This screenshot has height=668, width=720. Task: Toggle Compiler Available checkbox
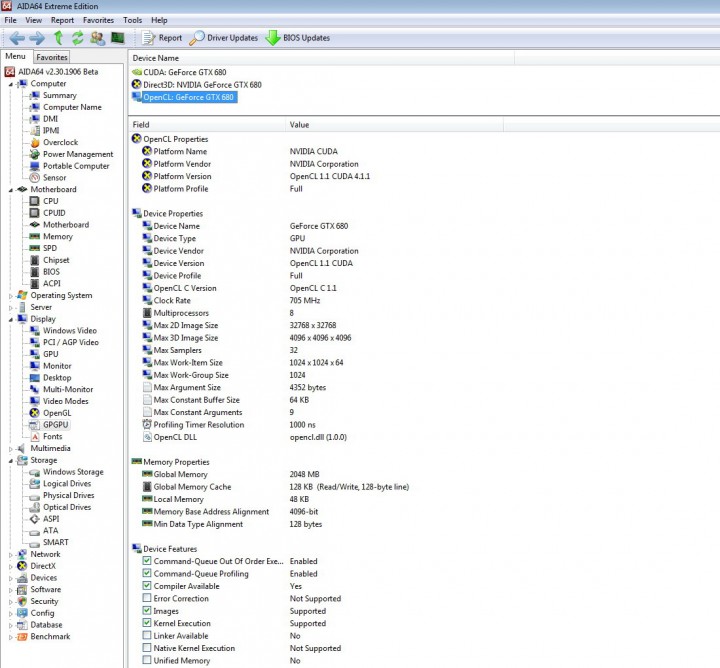[x=146, y=585]
